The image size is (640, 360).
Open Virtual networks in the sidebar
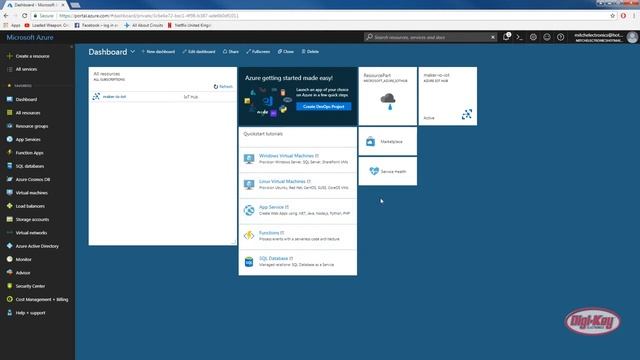[x=31, y=233]
